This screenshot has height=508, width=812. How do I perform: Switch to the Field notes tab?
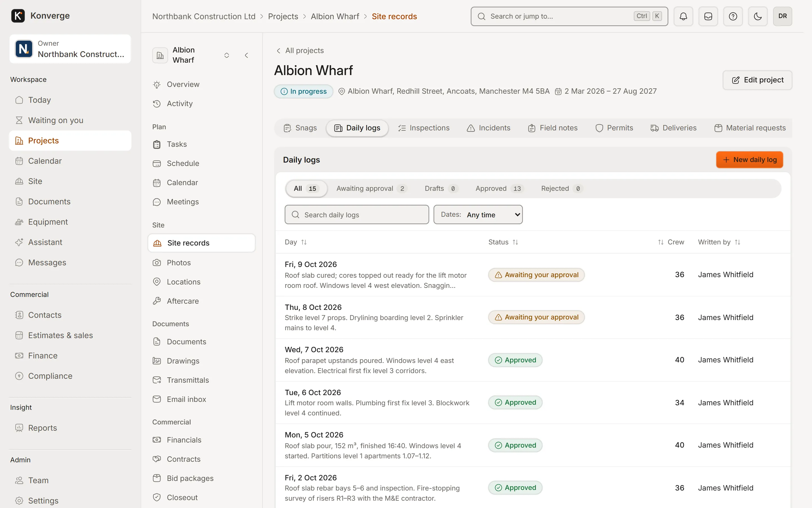[x=553, y=128]
